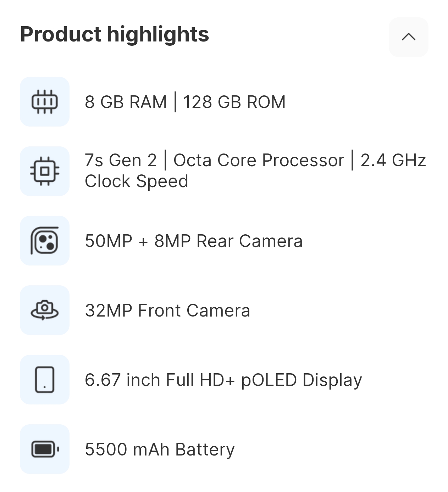This screenshot has height=492, width=448.
Task: Click the 8 GB RAM text
Action: [x=126, y=102]
